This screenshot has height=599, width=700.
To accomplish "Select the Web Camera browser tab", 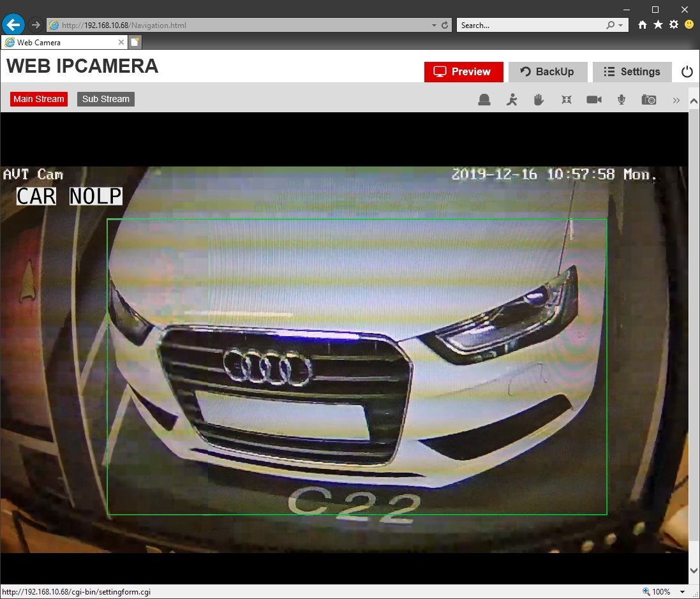I will tap(64, 42).
